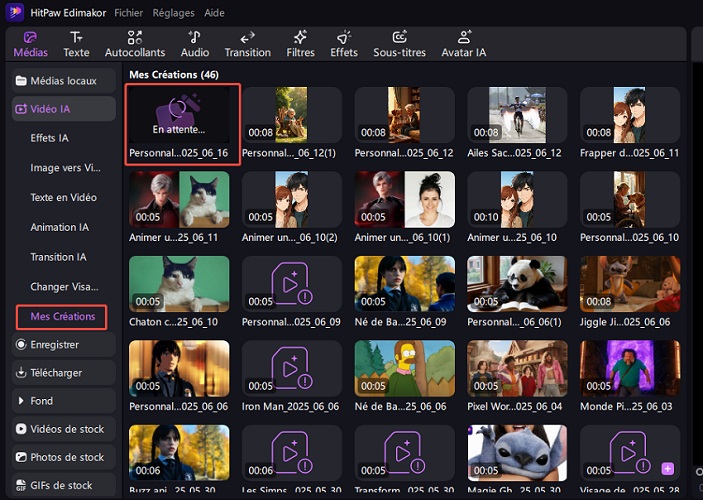Select the Né de Ba...25_06_09 thumbnail

404,284
